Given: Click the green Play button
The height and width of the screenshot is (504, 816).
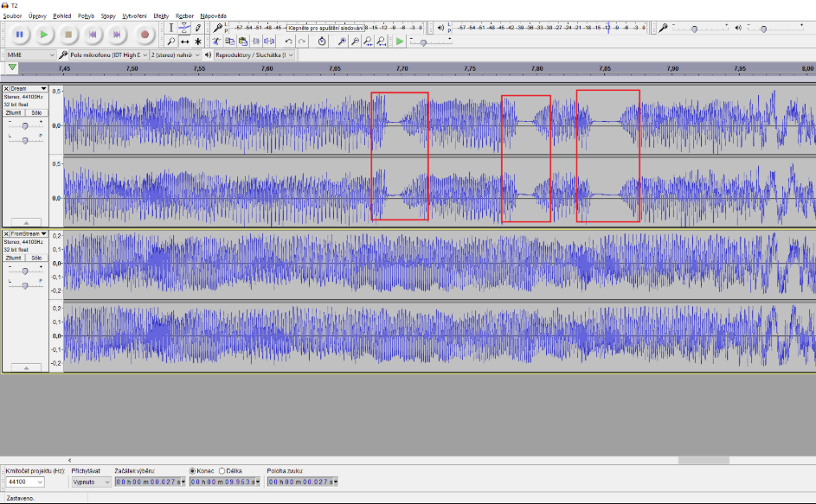Looking at the screenshot, I should (x=44, y=35).
